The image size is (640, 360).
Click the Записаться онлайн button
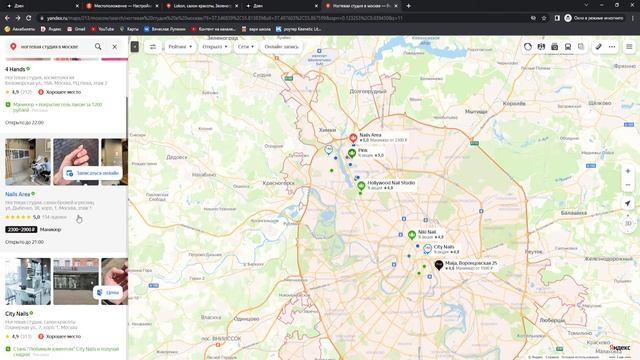pos(93,173)
